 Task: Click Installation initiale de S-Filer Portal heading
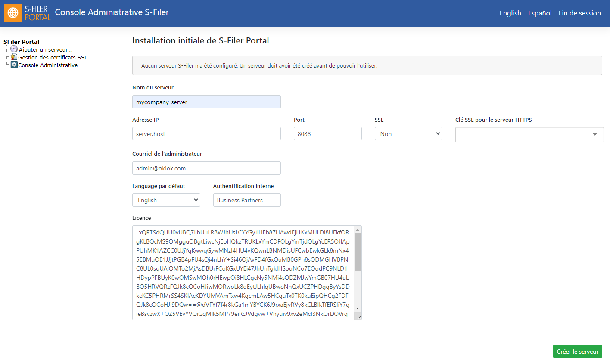point(200,40)
